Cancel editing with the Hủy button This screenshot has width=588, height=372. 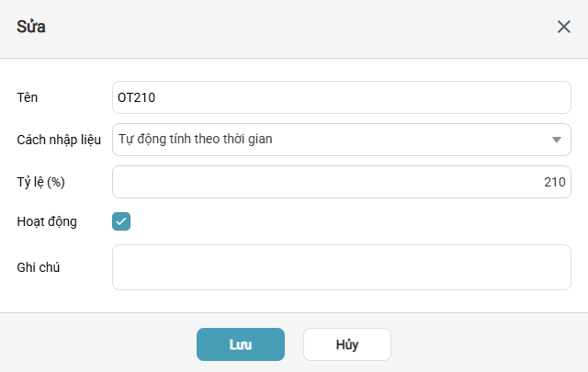point(347,344)
